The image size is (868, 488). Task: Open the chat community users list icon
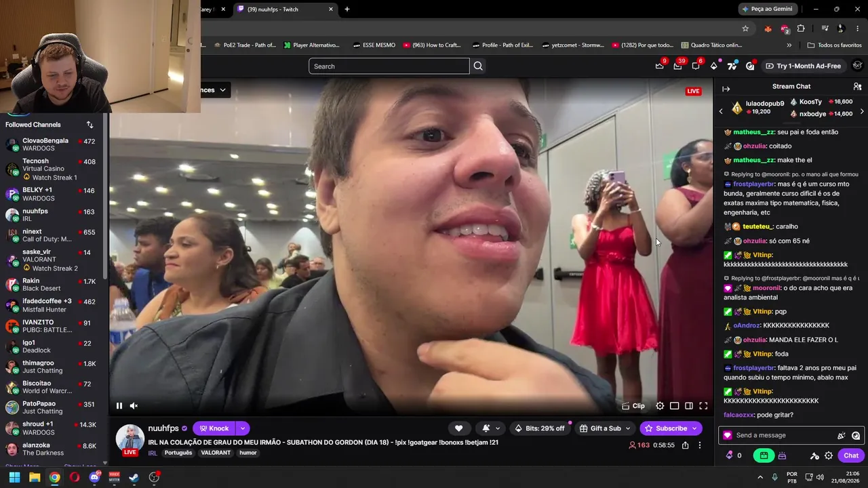[857, 87]
